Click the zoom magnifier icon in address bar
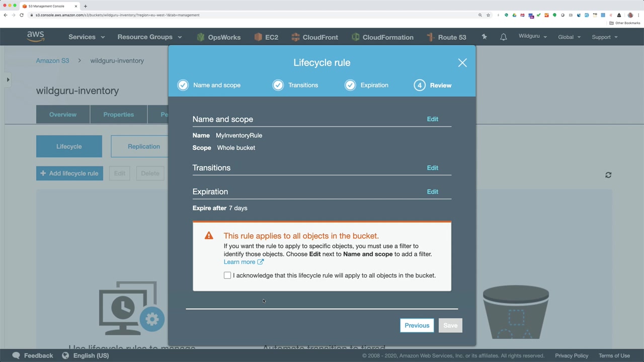The width and height of the screenshot is (644, 362). pyautogui.click(x=480, y=15)
